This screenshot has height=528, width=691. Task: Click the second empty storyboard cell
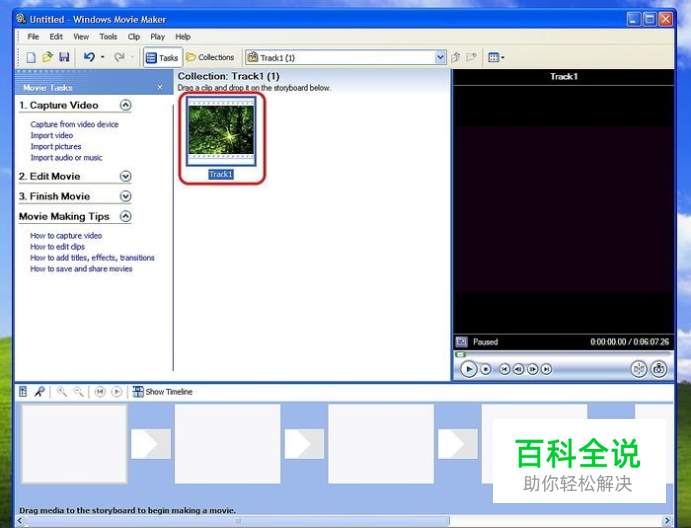227,444
